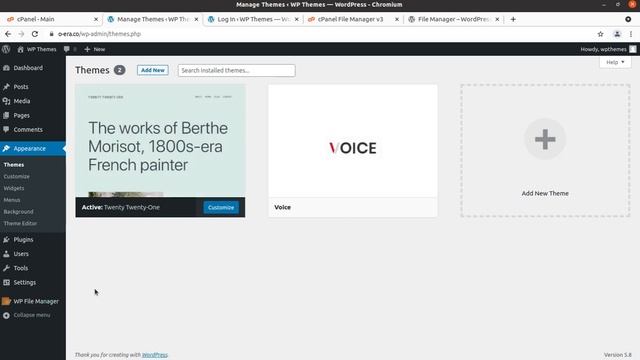Open Menus under Appearance submenu

pos(12,200)
